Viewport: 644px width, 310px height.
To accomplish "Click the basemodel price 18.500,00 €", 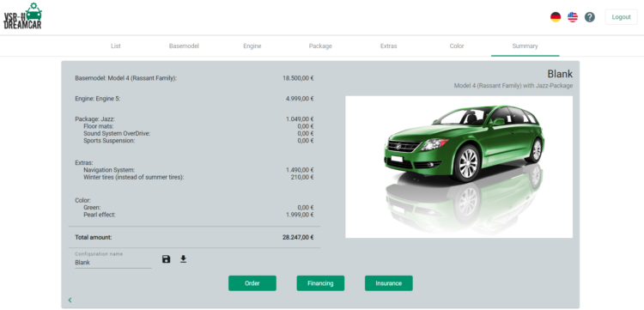I will tap(298, 78).
